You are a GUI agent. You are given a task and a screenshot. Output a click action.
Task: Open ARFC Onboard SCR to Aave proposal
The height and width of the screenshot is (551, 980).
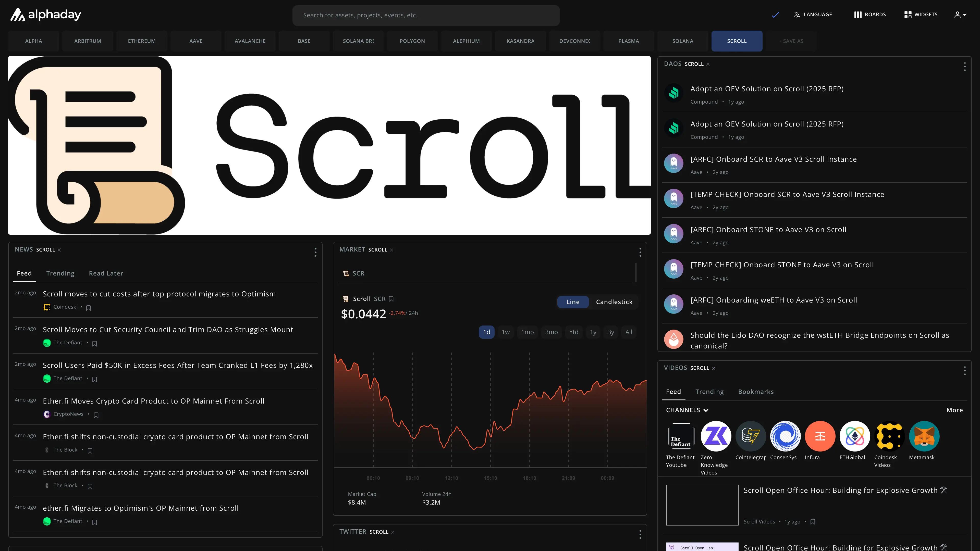[815, 165]
